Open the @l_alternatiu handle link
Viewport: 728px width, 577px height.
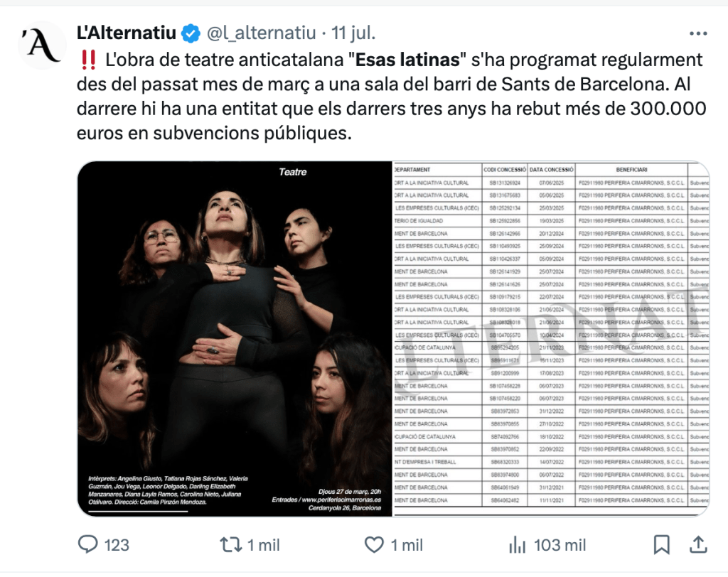pos(262,33)
